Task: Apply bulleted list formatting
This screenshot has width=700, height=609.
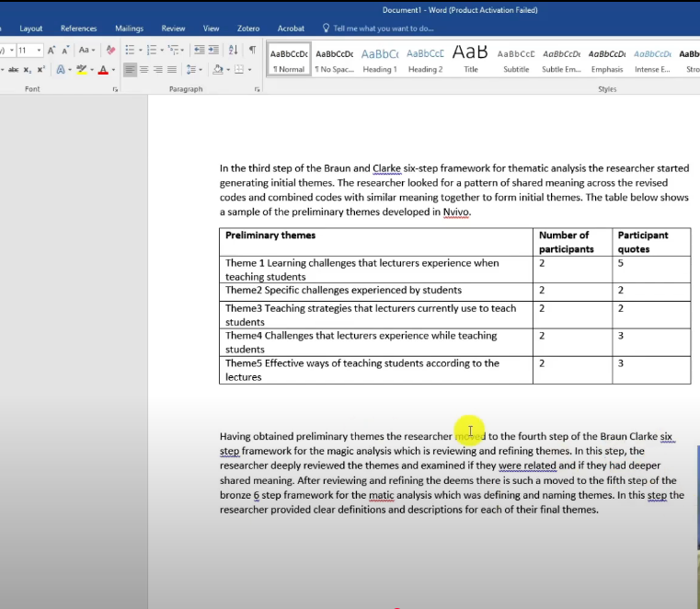Action: [x=130, y=50]
